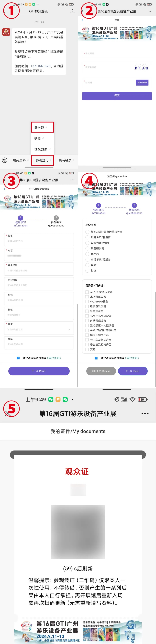Focus the 手机号码 input field
Image resolution: width=156 pixels, height=644 pixels.
117,54
